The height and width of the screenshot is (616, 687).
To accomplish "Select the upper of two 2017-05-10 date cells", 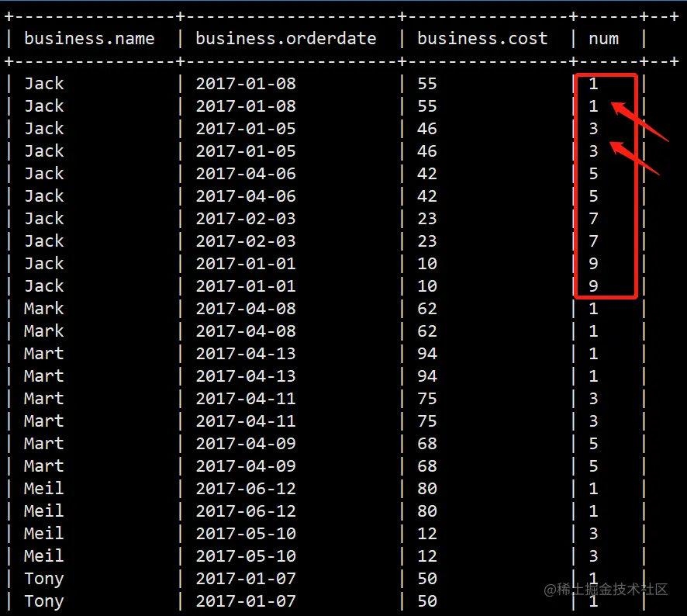I will (x=245, y=534).
